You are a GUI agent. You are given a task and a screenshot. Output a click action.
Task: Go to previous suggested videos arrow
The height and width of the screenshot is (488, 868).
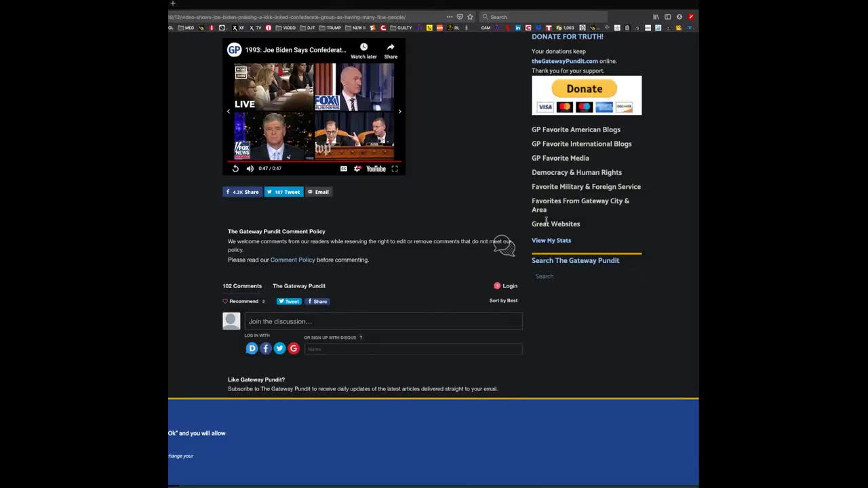(229, 111)
